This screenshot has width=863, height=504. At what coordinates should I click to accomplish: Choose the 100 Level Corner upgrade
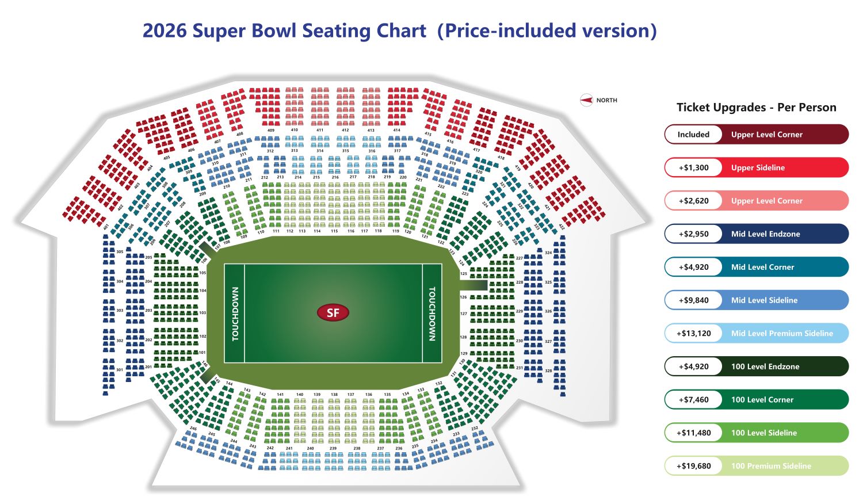pyautogui.click(x=756, y=400)
